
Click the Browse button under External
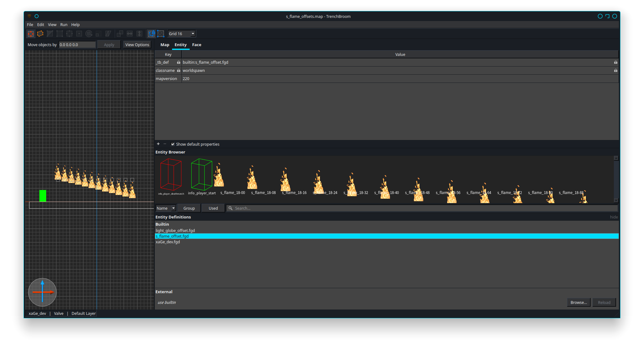point(578,302)
